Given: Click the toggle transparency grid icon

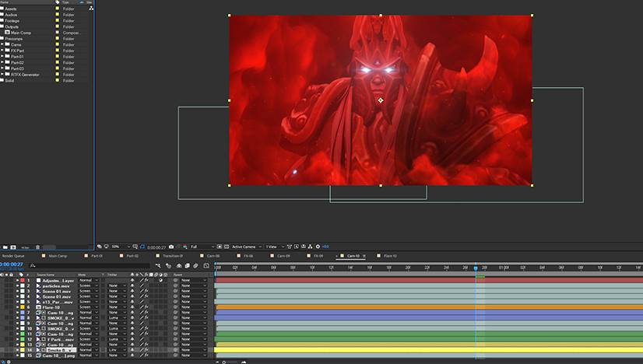Looking at the screenshot, I should pos(227,247).
